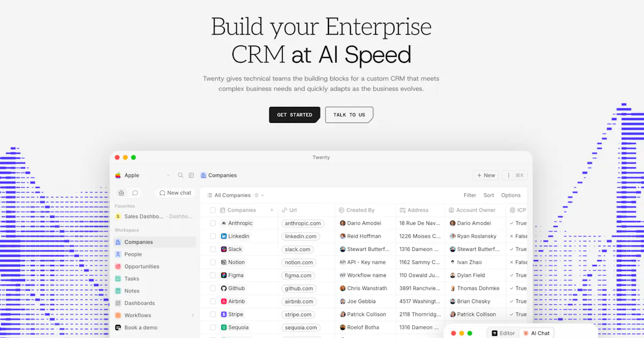Open the Created By column header menu
644x338 pixels.
pyautogui.click(x=365, y=210)
